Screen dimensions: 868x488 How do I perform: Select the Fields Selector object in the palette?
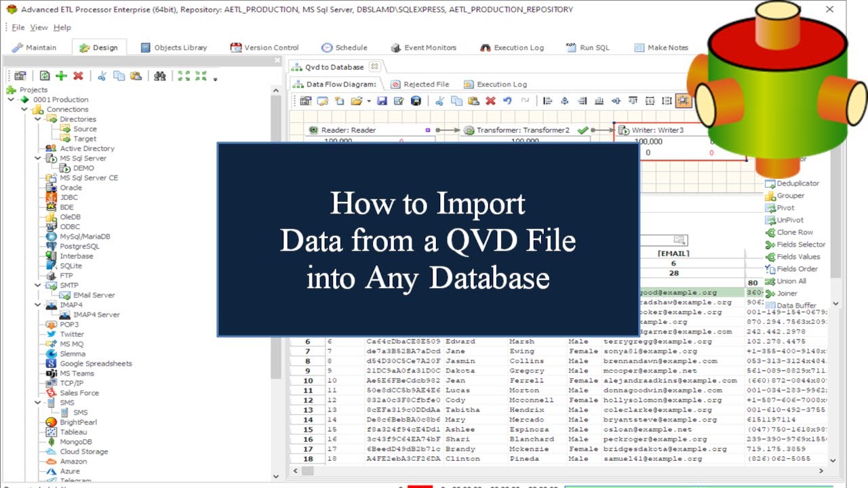pos(795,245)
